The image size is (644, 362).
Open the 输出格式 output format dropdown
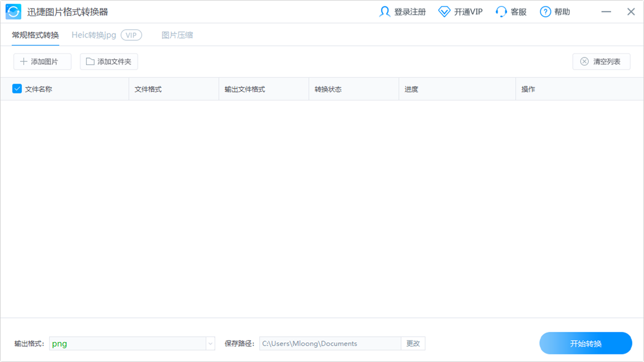click(210, 343)
